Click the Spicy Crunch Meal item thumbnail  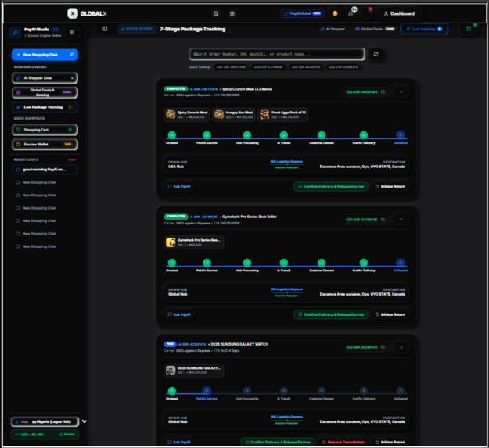pos(171,115)
